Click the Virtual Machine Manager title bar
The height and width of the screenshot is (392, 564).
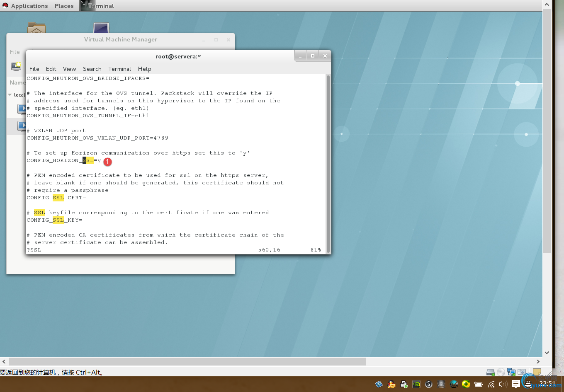click(121, 39)
